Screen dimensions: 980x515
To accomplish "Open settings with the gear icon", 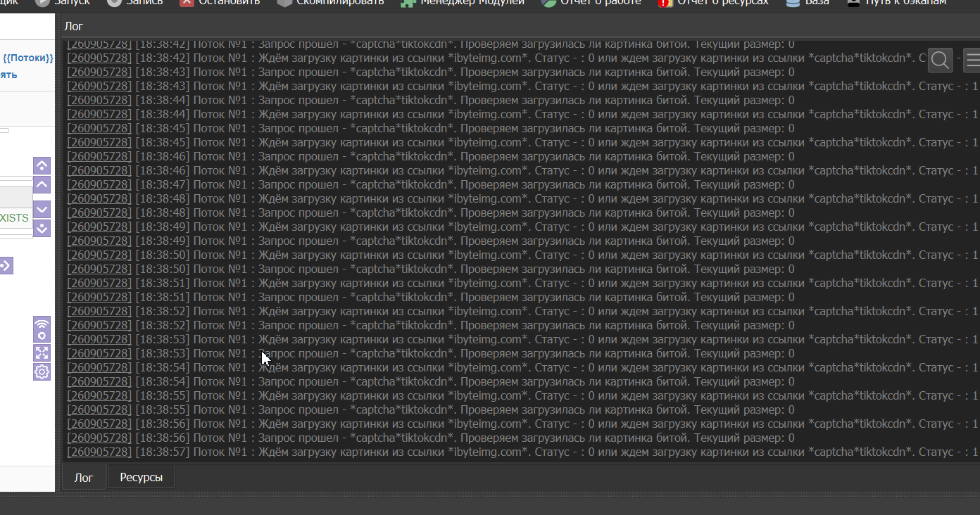I will tap(42, 372).
